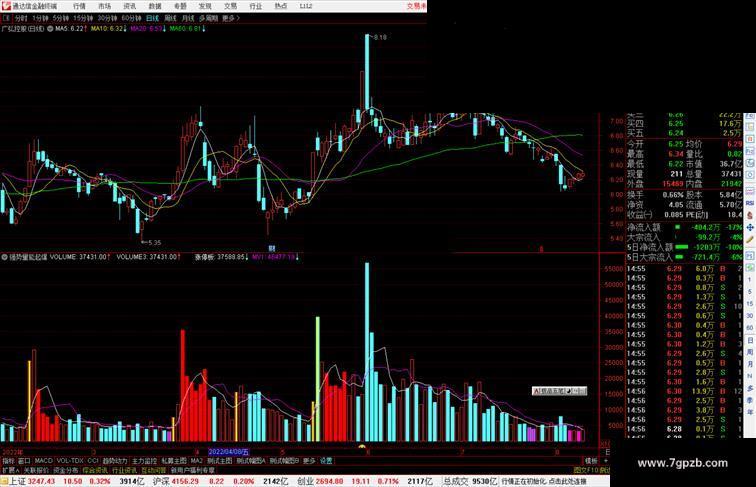Switch chart to 15分钟 period
756x487 pixels.
click(83, 18)
